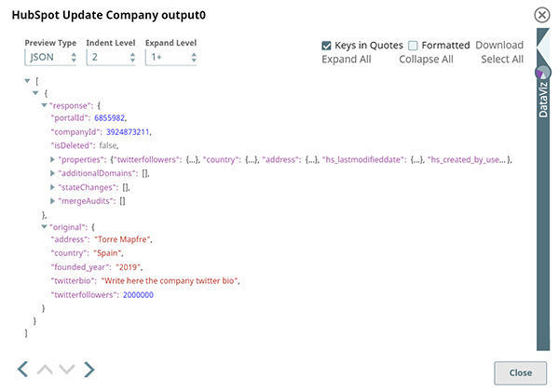Viewport: 559px width, 392px height.
Task: Click the "companyId" key
Action: (x=76, y=132)
